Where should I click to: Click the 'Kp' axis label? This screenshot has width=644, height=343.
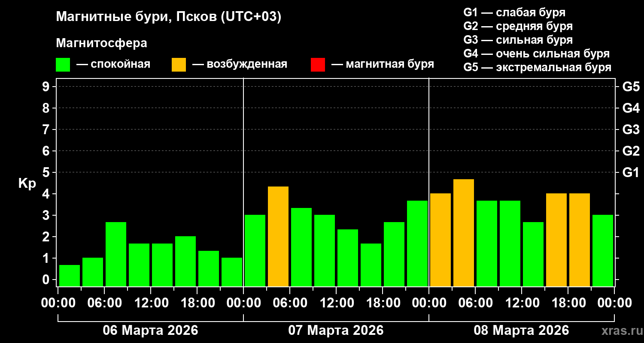[27, 184]
